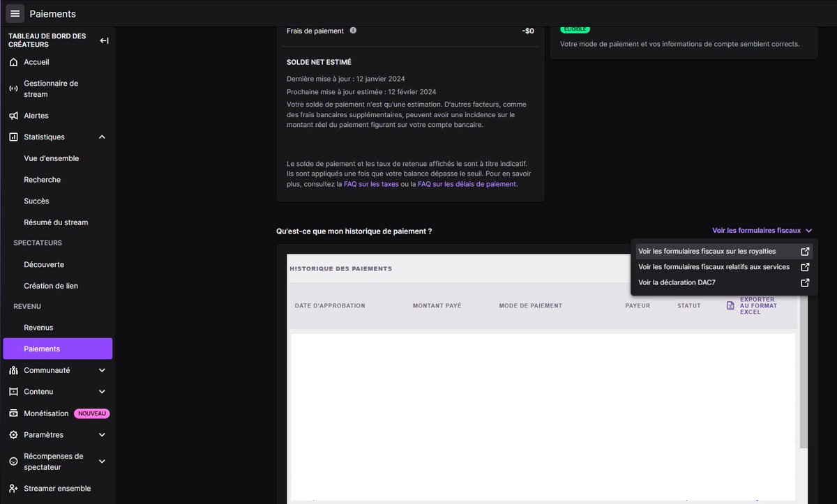Click the Mode de paiement column header
Screen dimensions: 837x504
(531, 306)
